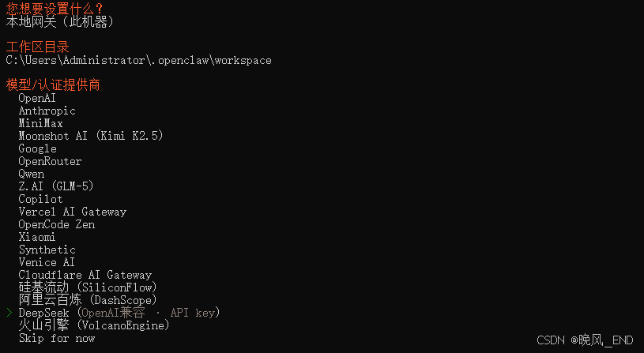Pick OpenCode Zen option
The height and width of the screenshot is (353, 644).
click(57, 224)
